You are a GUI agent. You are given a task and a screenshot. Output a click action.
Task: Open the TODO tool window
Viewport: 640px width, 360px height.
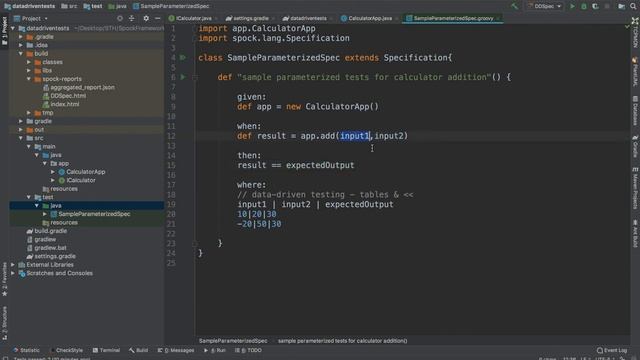tap(248, 350)
